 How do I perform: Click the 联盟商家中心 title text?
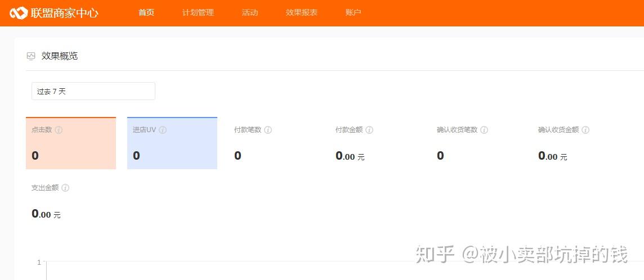pyautogui.click(x=65, y=13)
